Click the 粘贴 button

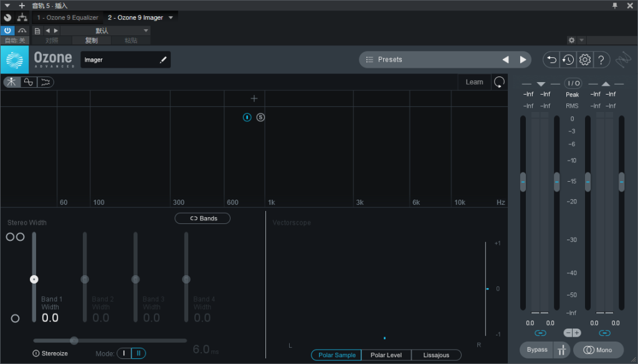pos(131,40)
